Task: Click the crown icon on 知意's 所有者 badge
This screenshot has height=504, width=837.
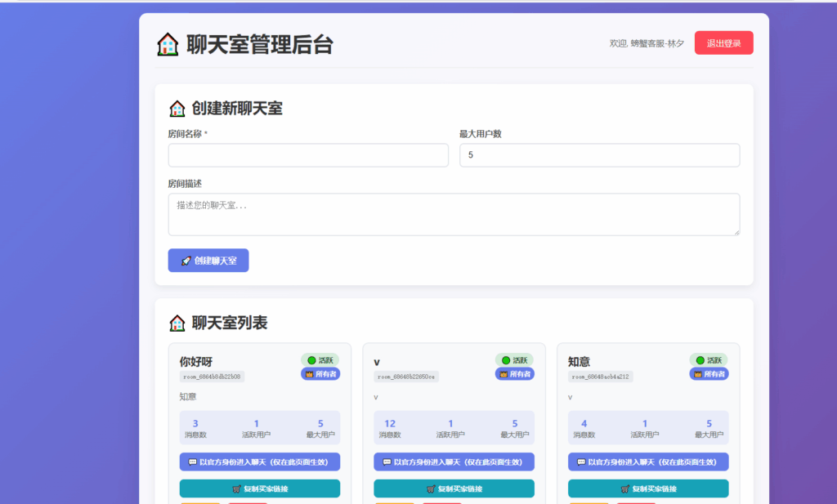Action: [x=697, y=374]
